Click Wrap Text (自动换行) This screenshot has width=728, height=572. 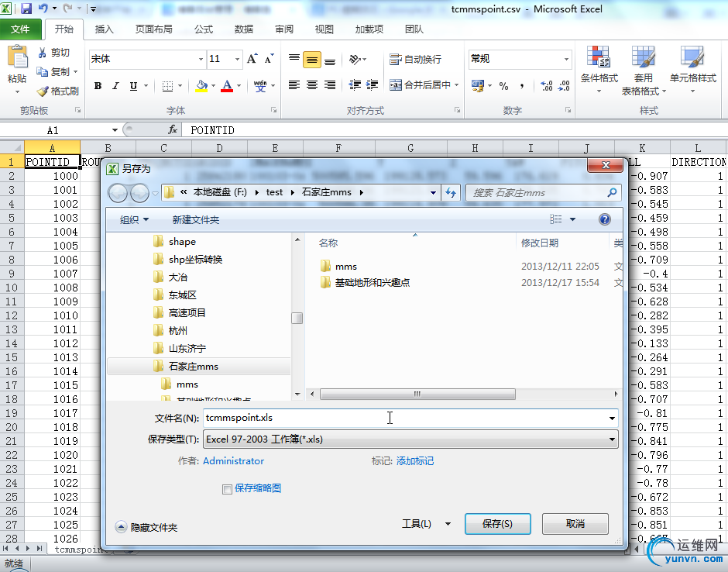pyautogui.click(x=415, y=59)
